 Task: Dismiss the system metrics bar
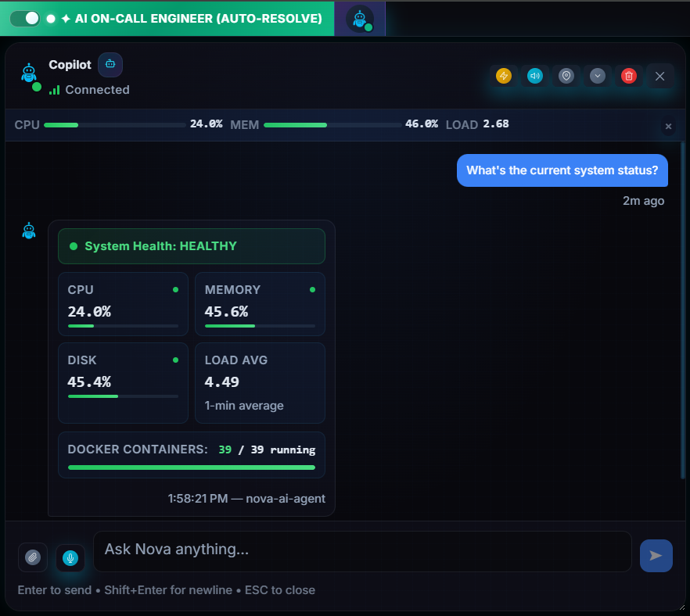tap(668, 126)
